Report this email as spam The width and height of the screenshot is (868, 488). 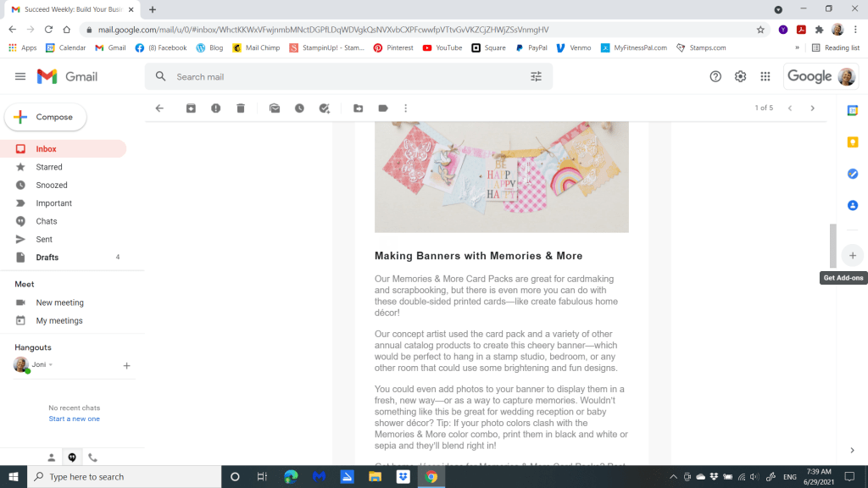click(x=216, y=108)
